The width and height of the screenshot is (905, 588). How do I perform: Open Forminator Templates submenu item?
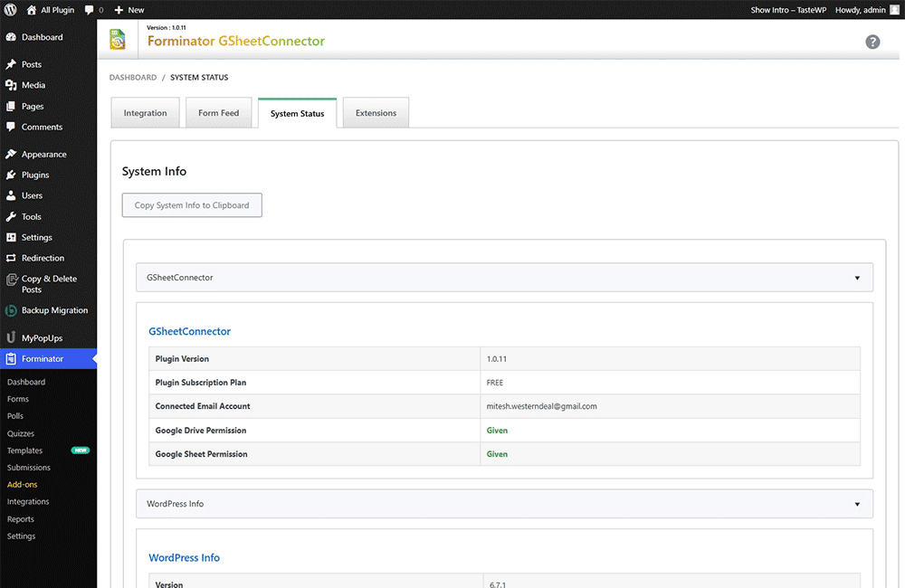pos(24,450)
